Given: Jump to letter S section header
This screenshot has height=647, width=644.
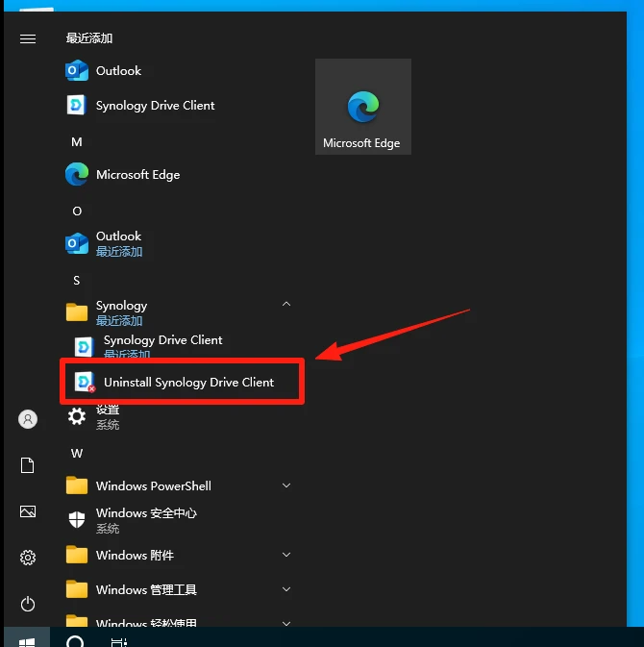Looking at the screenshot, I should pos(77,281).
